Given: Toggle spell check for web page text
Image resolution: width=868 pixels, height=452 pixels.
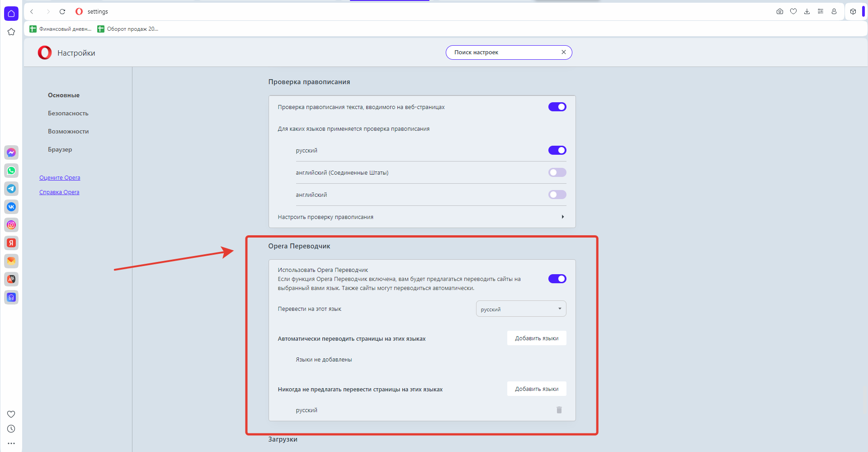Looking at the screenshot, I should [x=557, y=107].
